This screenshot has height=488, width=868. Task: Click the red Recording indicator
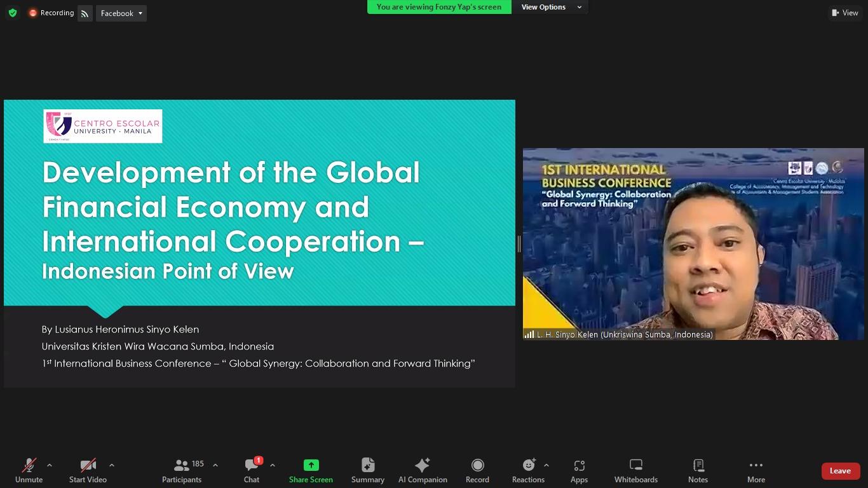51,13
